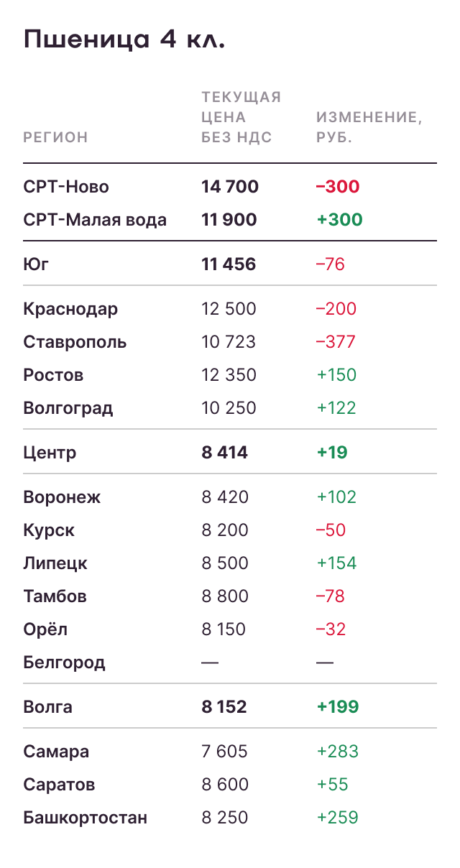Click the Самара change value +283
The height and width of the screenshot is (868, 460).
coord(337,752)
